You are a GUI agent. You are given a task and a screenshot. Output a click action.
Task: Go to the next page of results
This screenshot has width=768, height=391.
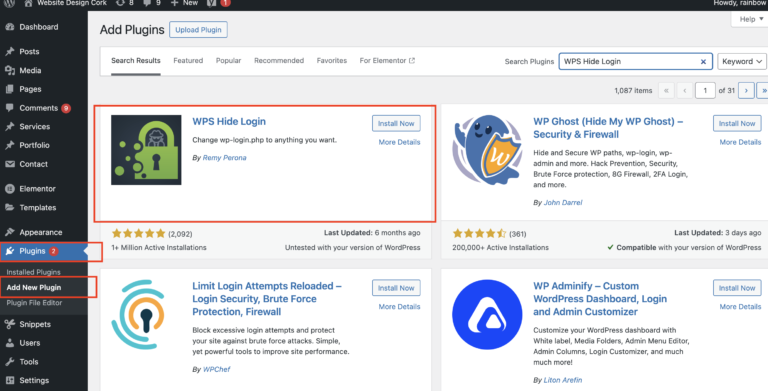[746, 91]
